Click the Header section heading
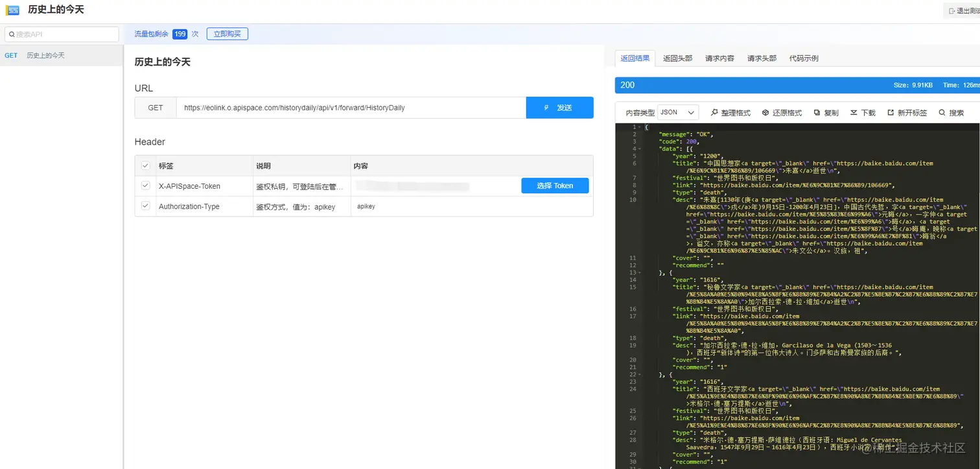 (x=150, y=141)
